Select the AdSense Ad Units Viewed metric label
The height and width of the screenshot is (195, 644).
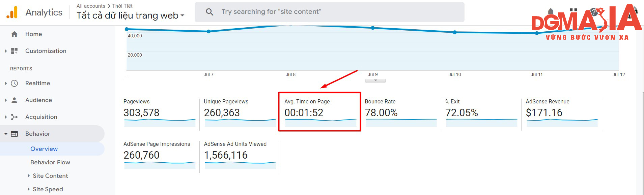point(235,144)
